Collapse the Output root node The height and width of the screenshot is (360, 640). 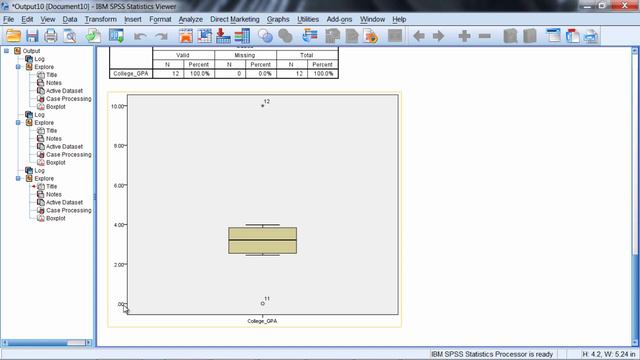coord(7,51)
